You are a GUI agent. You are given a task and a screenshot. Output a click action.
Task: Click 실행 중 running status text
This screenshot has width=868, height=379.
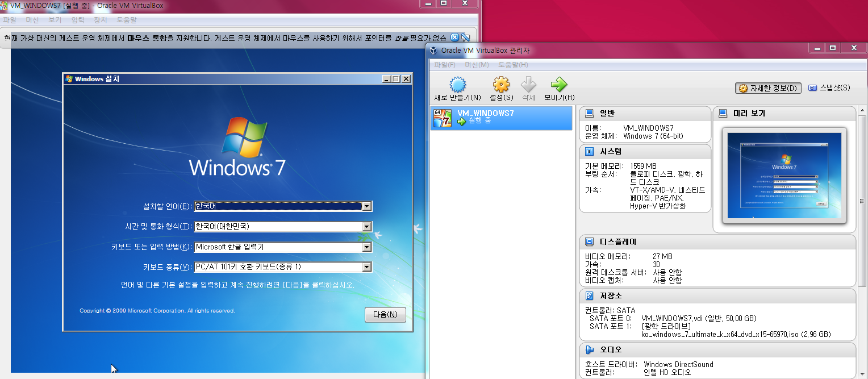[479, 121]
